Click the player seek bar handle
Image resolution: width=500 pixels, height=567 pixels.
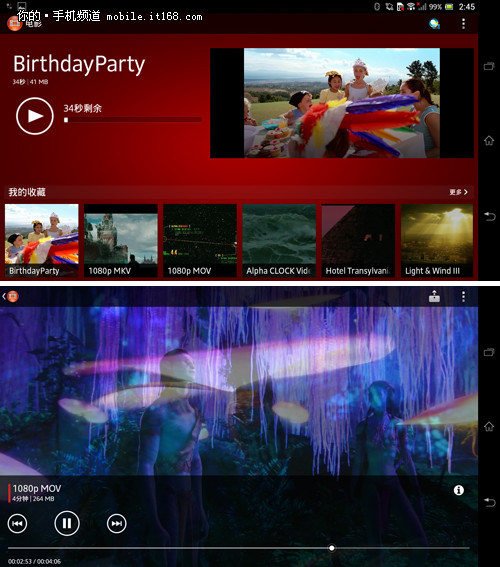coord(332,548)
